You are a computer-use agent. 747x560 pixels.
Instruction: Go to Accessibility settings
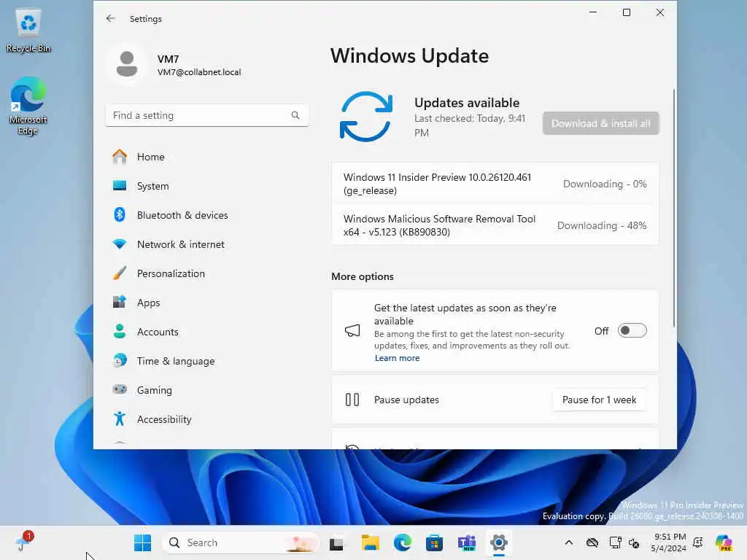tap(206, 419)
